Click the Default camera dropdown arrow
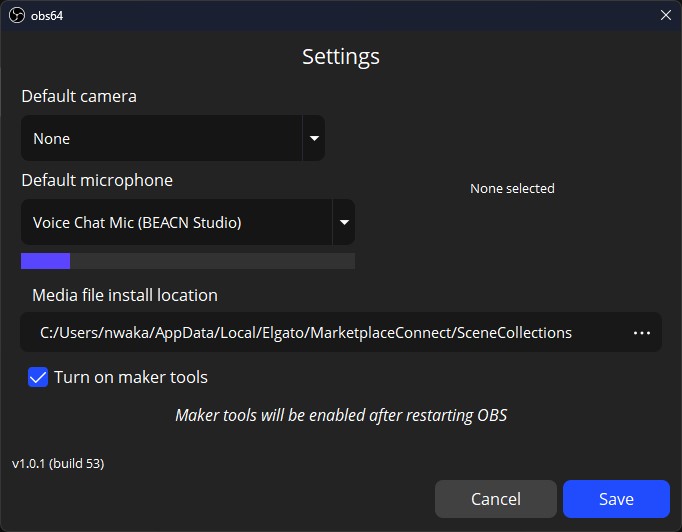Viewport: 682px width, 532px height. [x=314, y=138]
